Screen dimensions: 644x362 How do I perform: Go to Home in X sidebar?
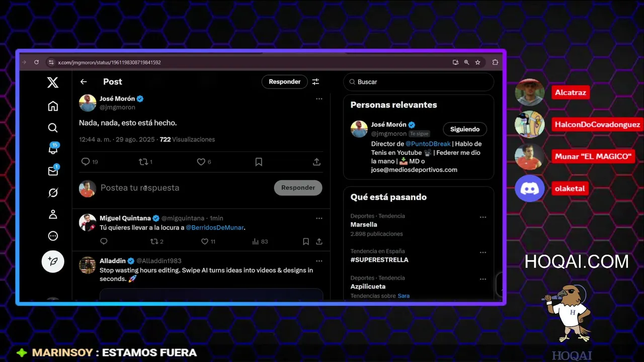(53, 106)
